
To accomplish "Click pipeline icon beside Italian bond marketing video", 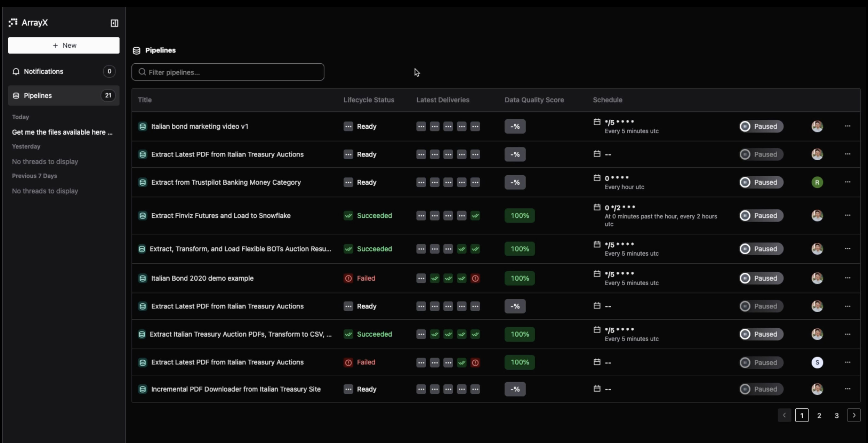I will [143, 126].
